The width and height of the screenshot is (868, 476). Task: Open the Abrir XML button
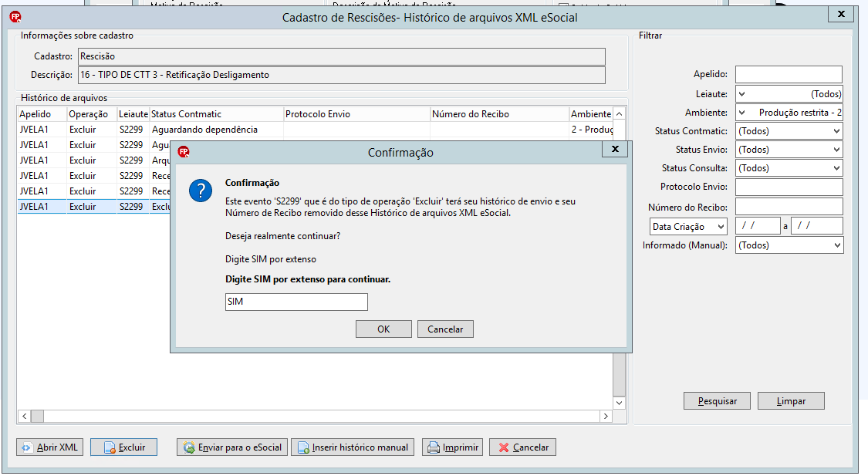tap(50, 447)
